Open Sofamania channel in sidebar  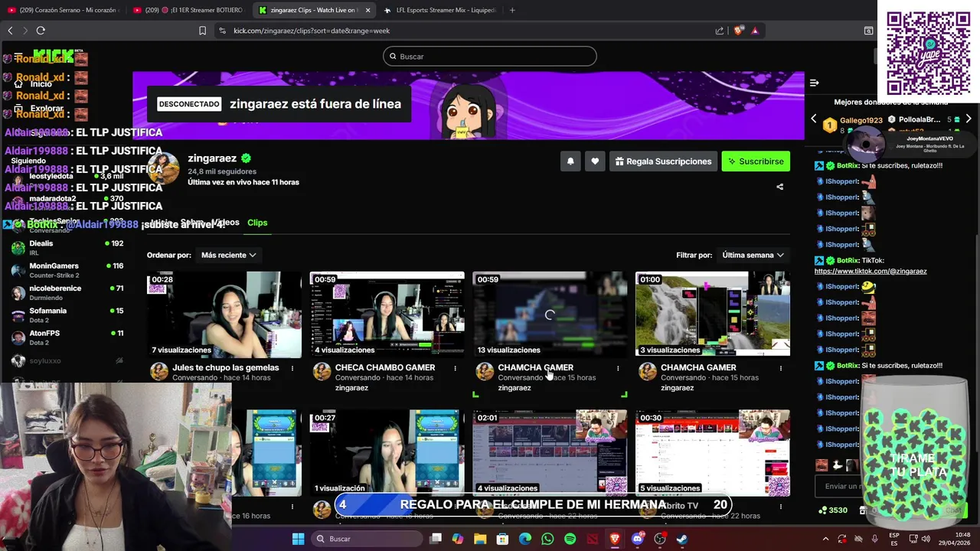point(67,315)
